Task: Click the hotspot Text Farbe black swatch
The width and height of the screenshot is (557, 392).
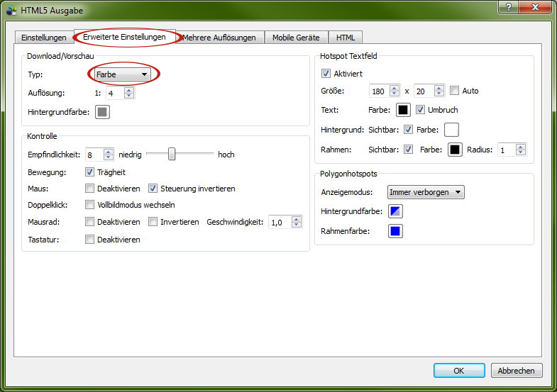Action: 403,110
